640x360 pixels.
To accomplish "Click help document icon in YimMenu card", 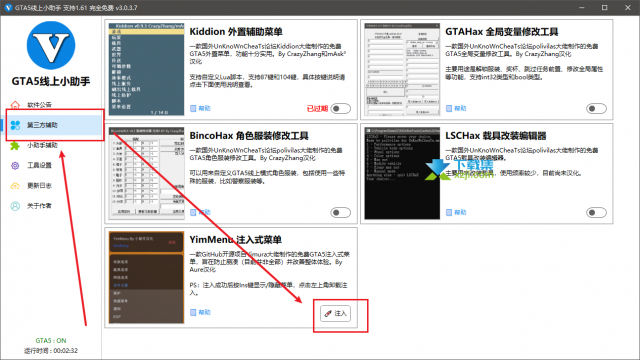I will pos(193,312).
